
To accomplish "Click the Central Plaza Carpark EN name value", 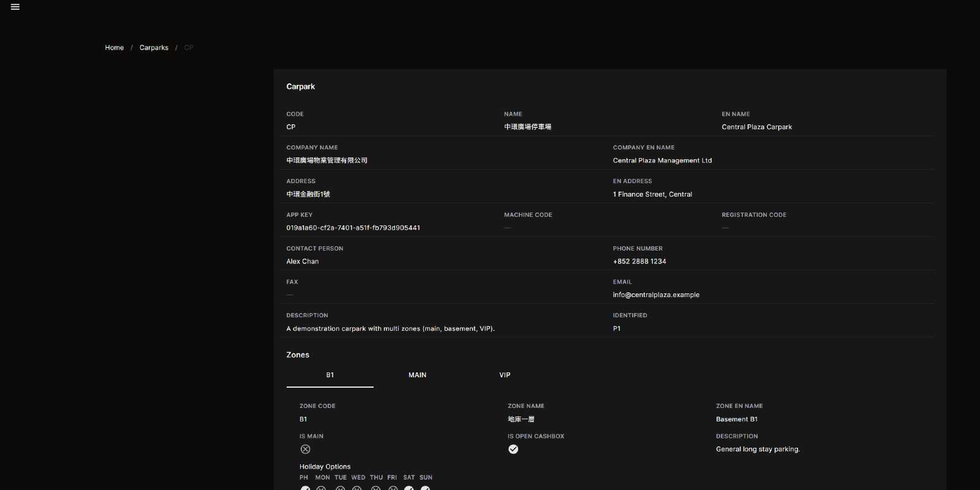I will pos(756,127).
